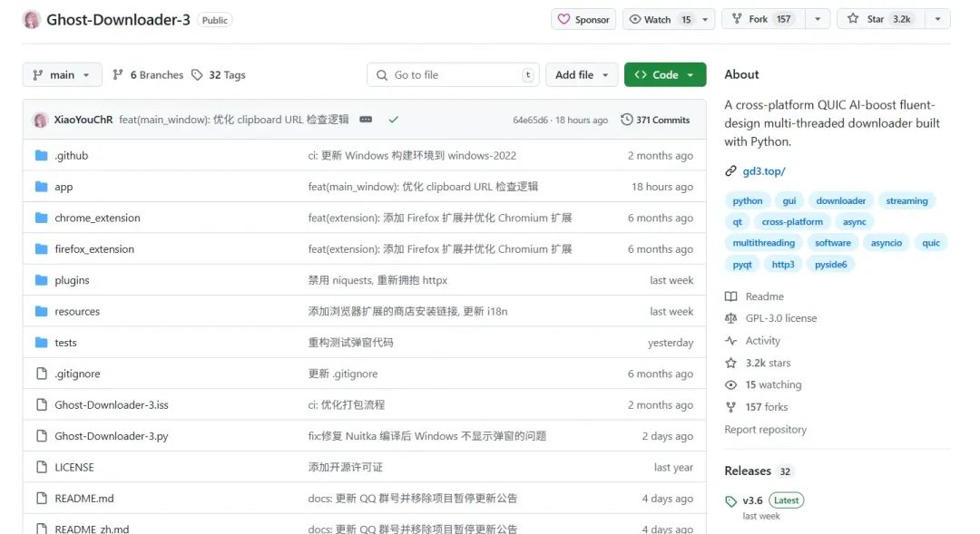The image size is (980, 534).
Task: Click the Go to file search box
Action: pyautogui.click(x=452, y=74)
